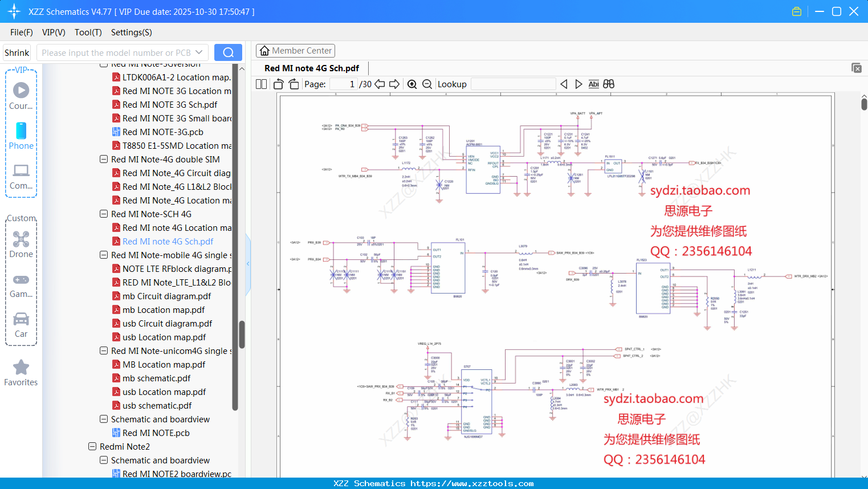This screenshot has height=489, width=868.
Task: Rotate the page clockwise
Action: pyautogui.click(x=294, y=84)
